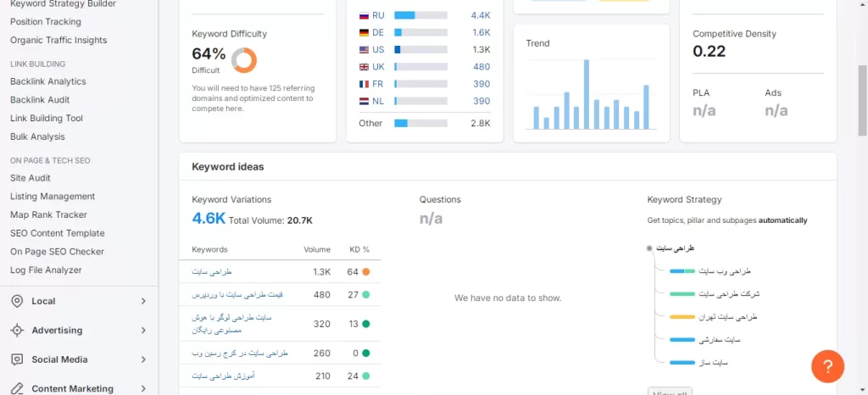
Task: Open the orange help question mark button
Action: click(827, 366)
